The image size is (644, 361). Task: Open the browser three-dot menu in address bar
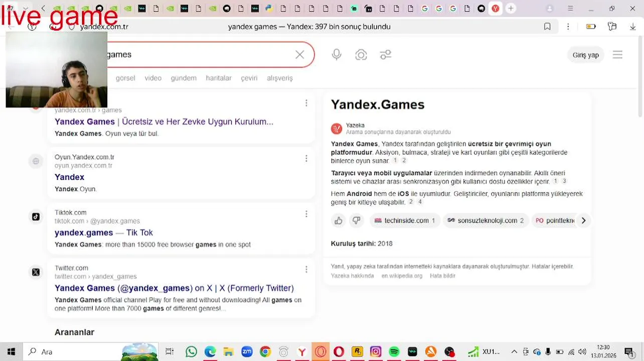(x=568, y=27)
